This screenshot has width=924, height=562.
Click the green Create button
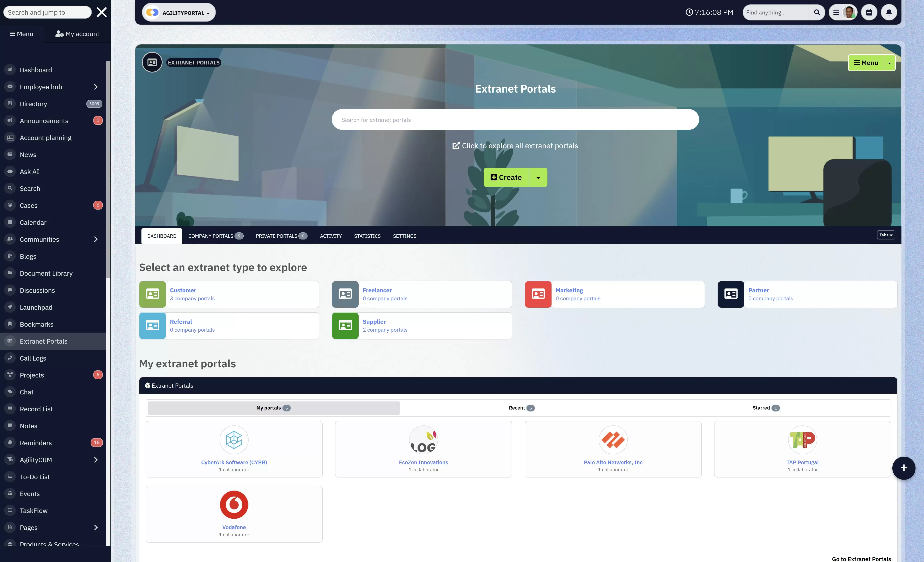[x=506, y=177]
